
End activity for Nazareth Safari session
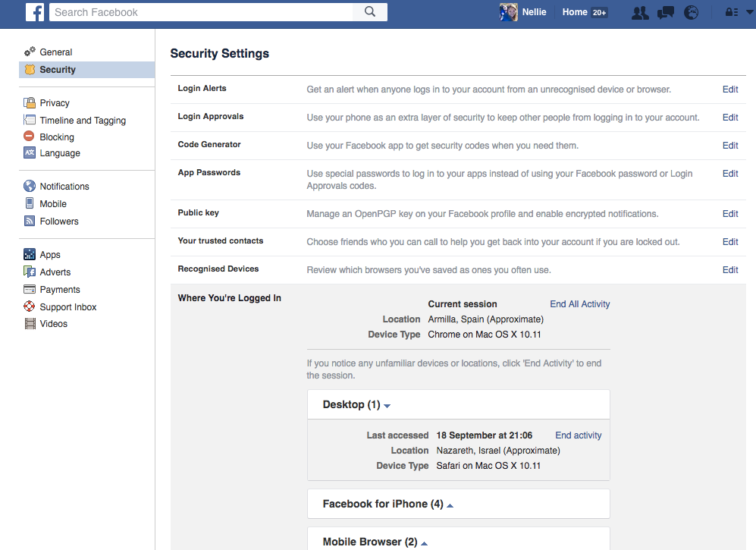pyautogui.click(x=578, y=435)
